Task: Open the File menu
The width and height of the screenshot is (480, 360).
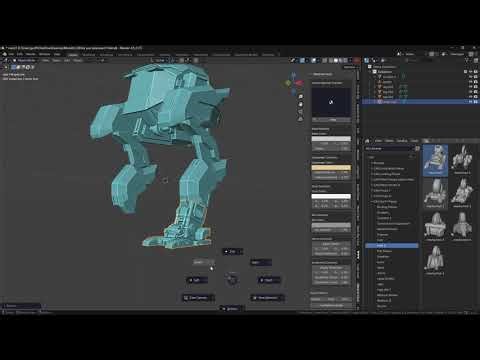Action: (12, 54)
